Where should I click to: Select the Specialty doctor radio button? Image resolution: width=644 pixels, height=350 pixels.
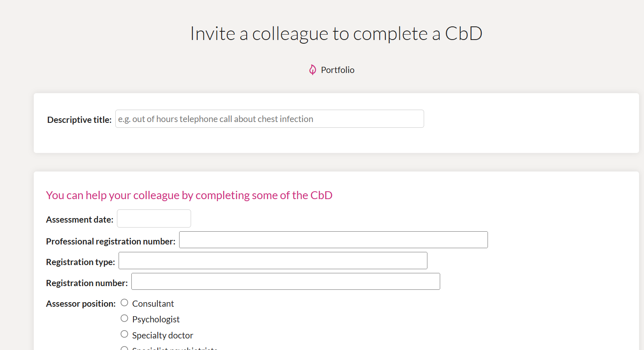[124, 334]
